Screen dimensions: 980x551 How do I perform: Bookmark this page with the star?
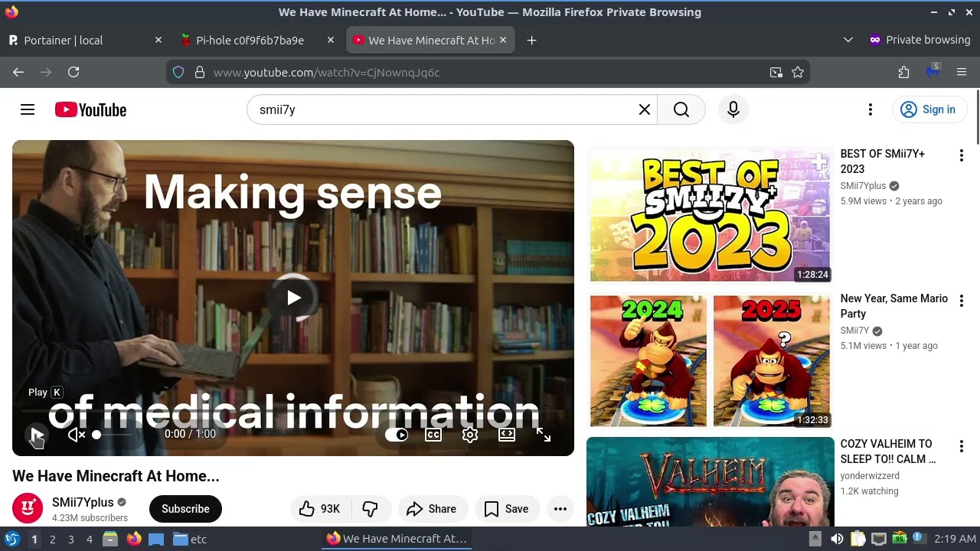798,72
